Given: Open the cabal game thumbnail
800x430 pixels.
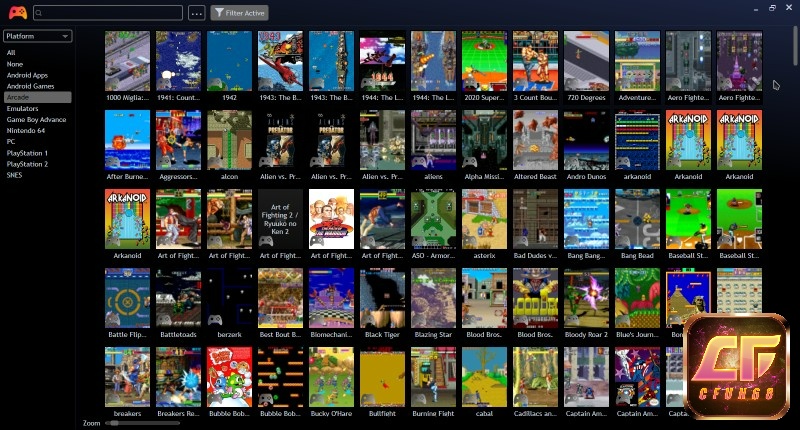Looking at the screenshot, I should coord(484,377).
